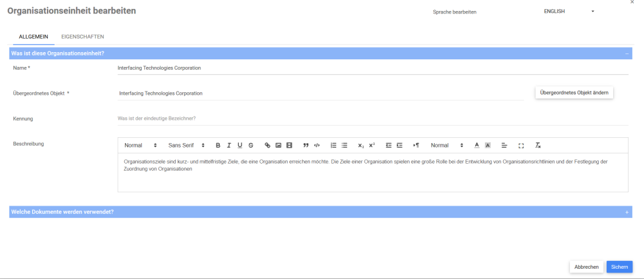Image resolution: width=644 pixels, height=279 pixels.
Task: Create a bulleted list
Action: click(345, 146)
